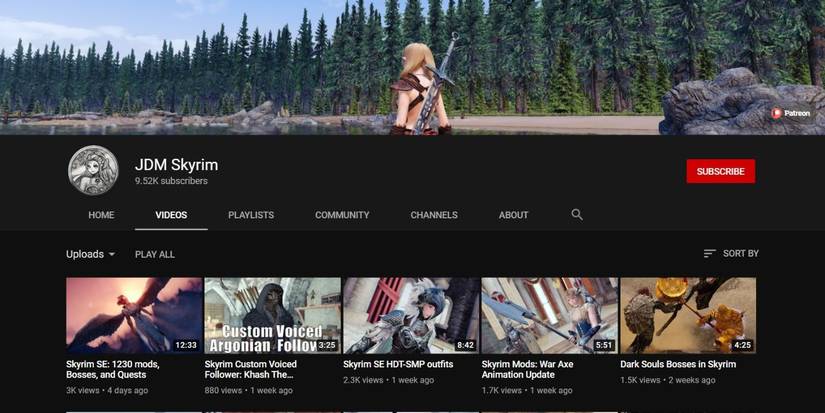The height and width of the screenshot is (413, 825).
Task: Click the 12:33 duration badge
Action: pos(186,345)
